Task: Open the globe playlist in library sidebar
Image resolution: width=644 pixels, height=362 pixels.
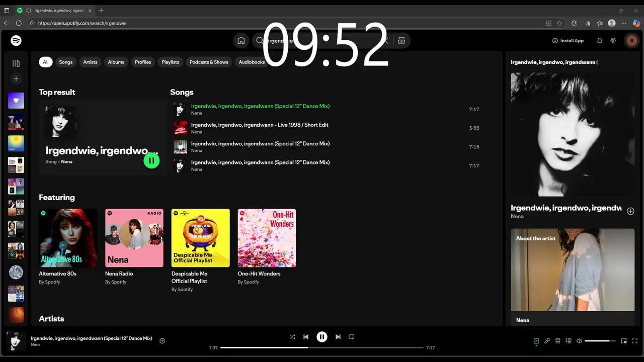Action: pos(16,272)
